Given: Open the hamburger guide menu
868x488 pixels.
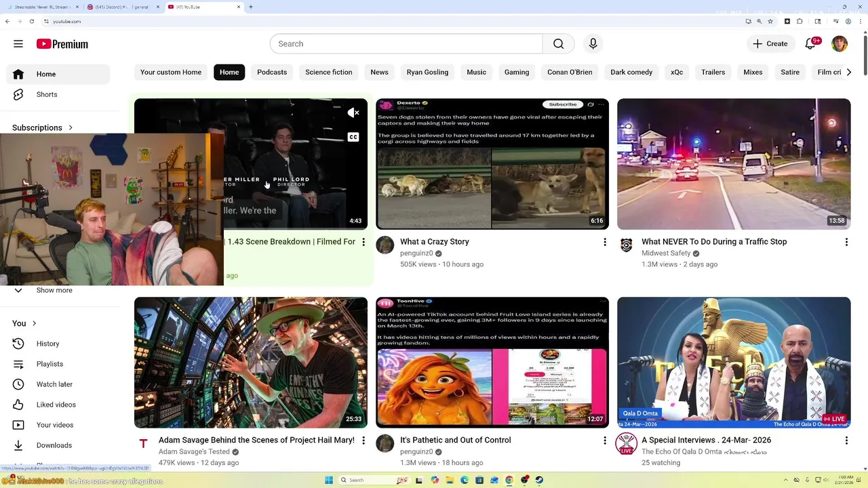Looking at the screenshot, I should pyautogui.click(x=18, y=44).
